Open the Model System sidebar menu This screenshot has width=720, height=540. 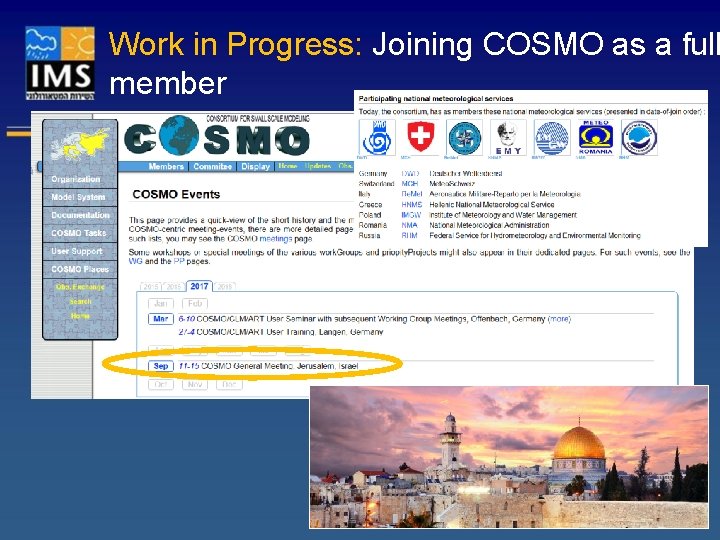point(80,197)
